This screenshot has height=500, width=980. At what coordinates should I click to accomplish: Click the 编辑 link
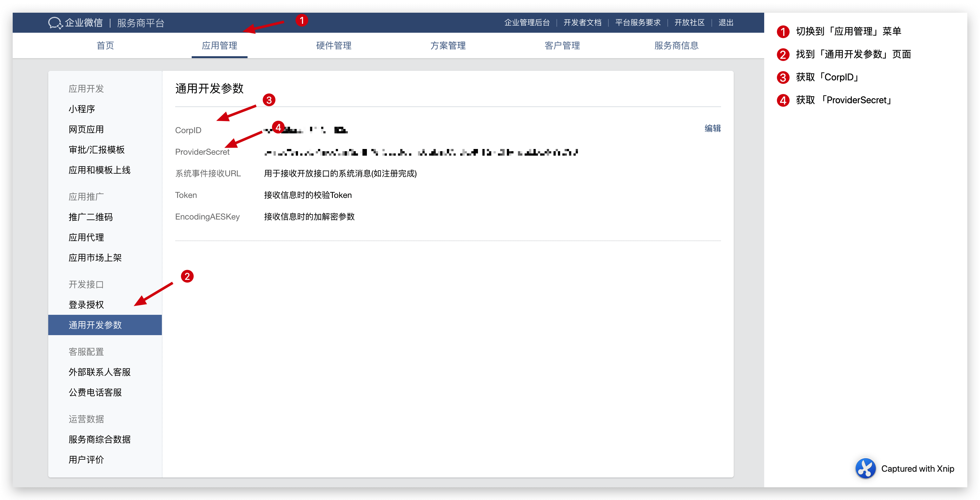pyautogui.click(x=712, y=129)
